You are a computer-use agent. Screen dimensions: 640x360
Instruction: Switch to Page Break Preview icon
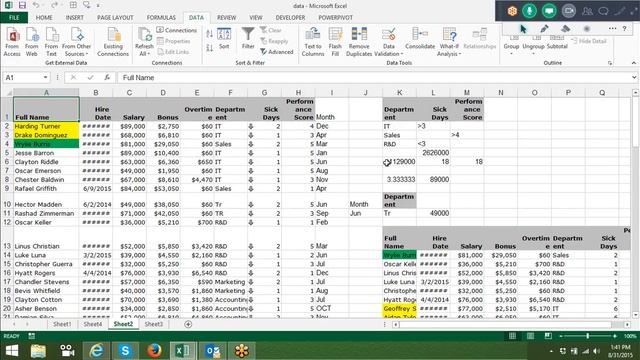[548, 336]
